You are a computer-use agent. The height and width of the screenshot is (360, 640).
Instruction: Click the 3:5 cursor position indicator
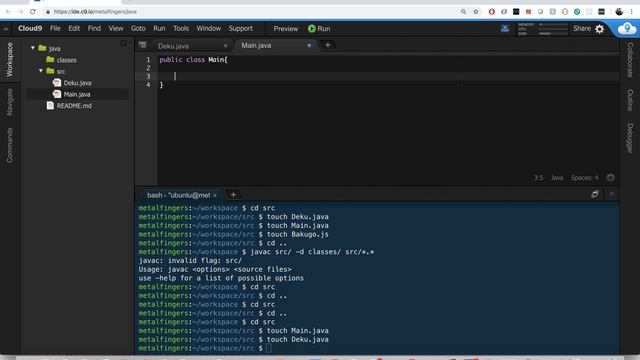click(538, 178)
